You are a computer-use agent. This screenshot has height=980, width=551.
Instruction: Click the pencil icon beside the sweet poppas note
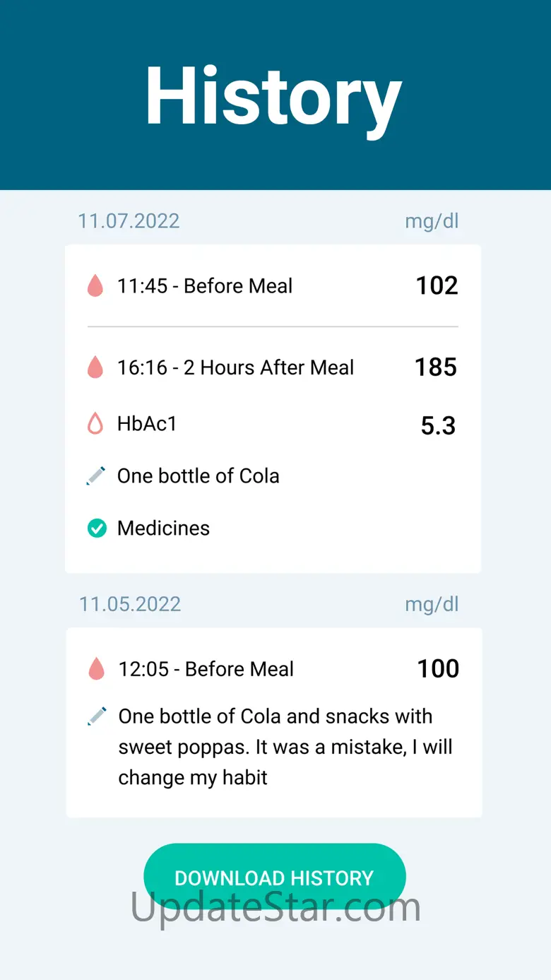tap(97, 716)
